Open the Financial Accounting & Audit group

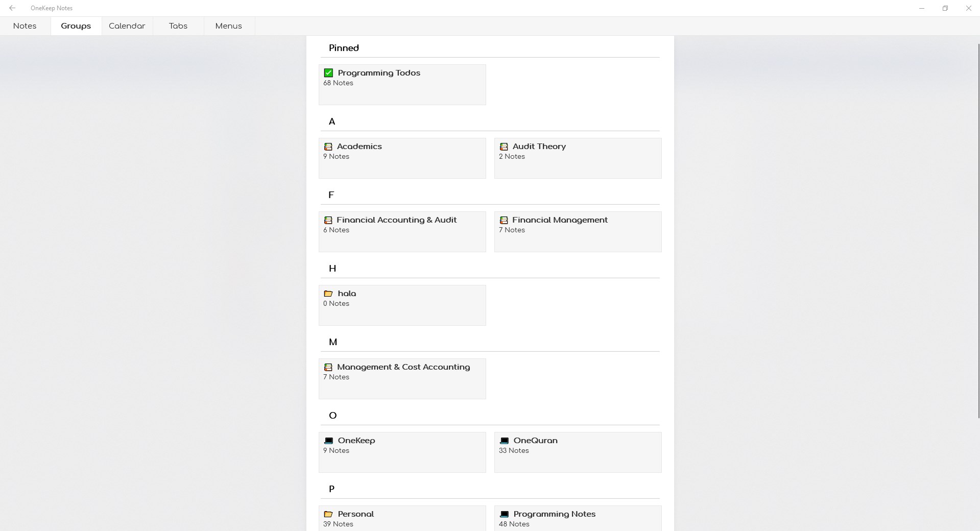(x=402, y=232)
